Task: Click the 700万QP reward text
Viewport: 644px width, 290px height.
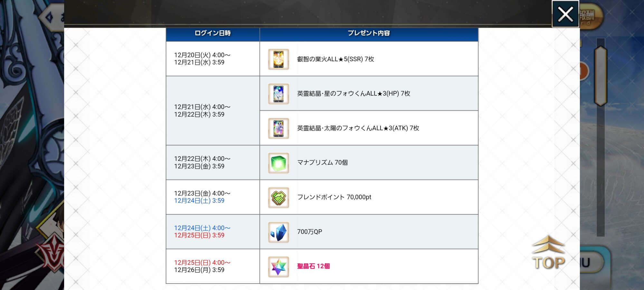Action: point(309,232)
